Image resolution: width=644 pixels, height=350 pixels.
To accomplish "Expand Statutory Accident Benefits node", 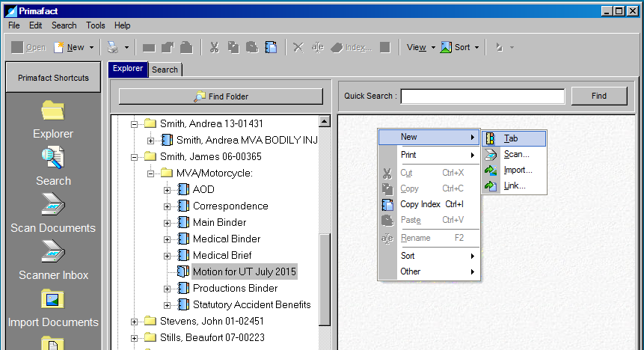I will 167,305.
